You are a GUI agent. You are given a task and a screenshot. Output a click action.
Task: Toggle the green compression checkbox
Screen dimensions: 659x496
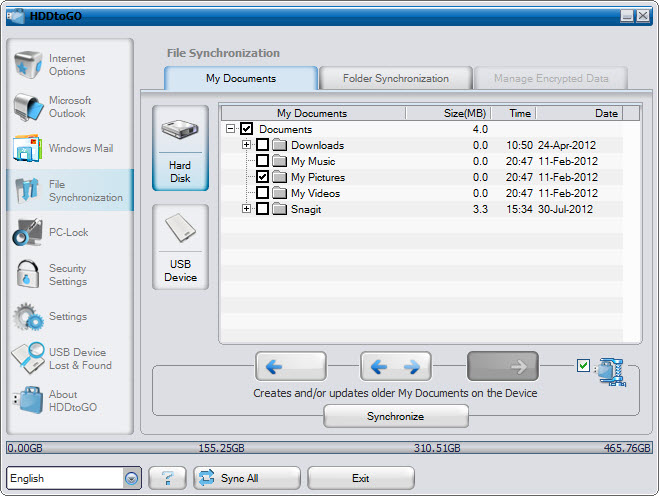pyautogui.click(x=583, y=365)
